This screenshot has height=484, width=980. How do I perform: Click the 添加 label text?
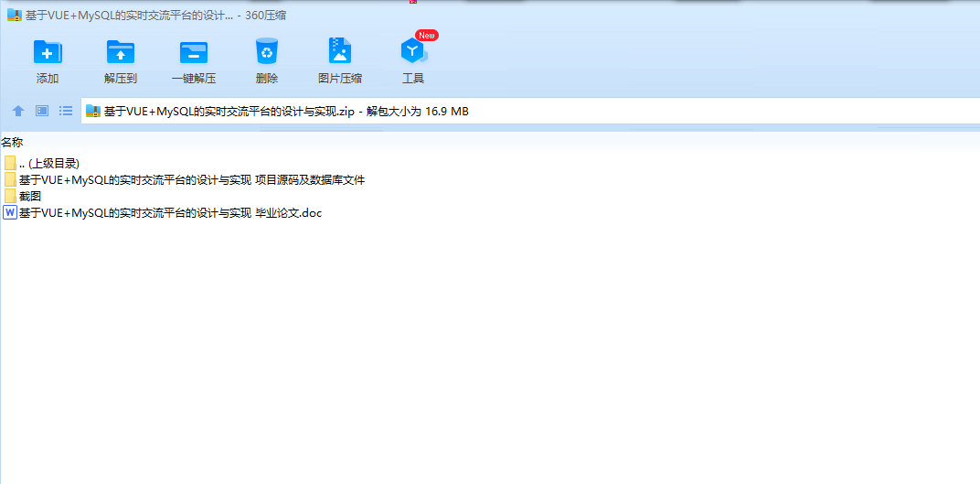48,79
